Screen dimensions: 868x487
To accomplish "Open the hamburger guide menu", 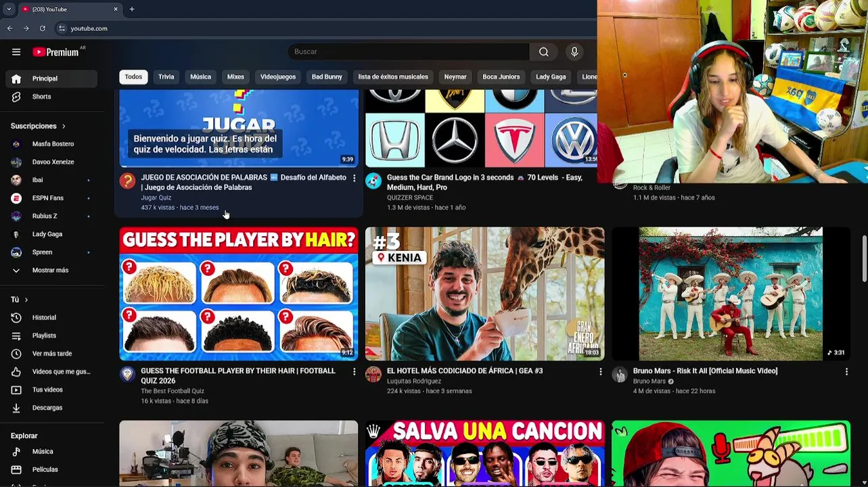I will tap(16, 51).
